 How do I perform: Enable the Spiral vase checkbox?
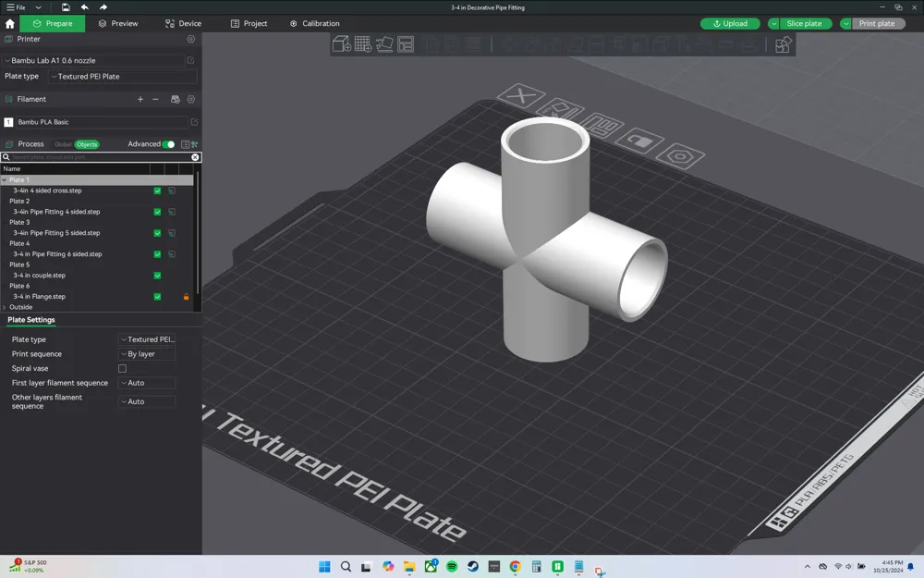coord(121,368)
